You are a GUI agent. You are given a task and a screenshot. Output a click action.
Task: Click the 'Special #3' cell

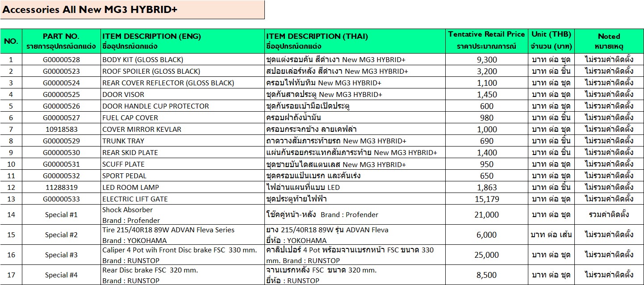(x=61, y=255)
